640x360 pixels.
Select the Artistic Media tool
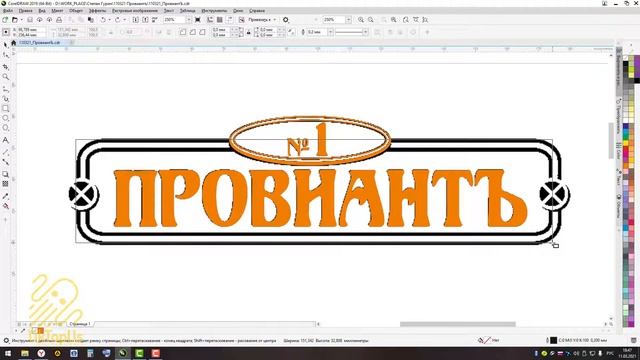click(5, 99)
